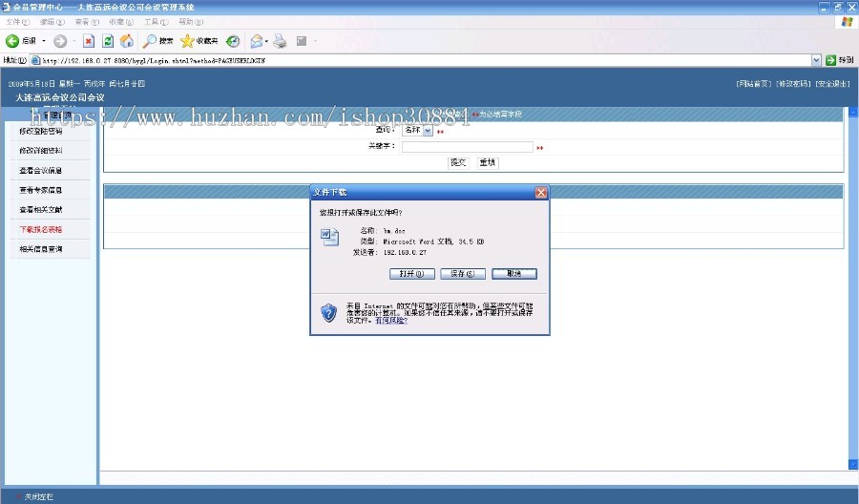
Task: Click the 有何风险? link in the dialog
Action: (x=391, y=321)
